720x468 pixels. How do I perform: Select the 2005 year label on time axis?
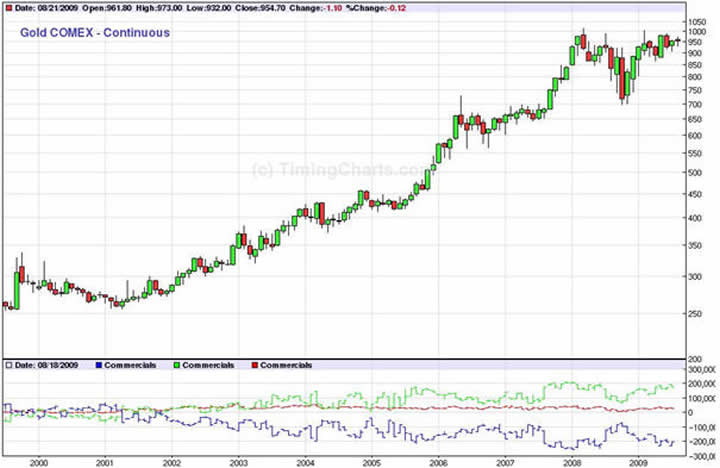pos(371,461)
